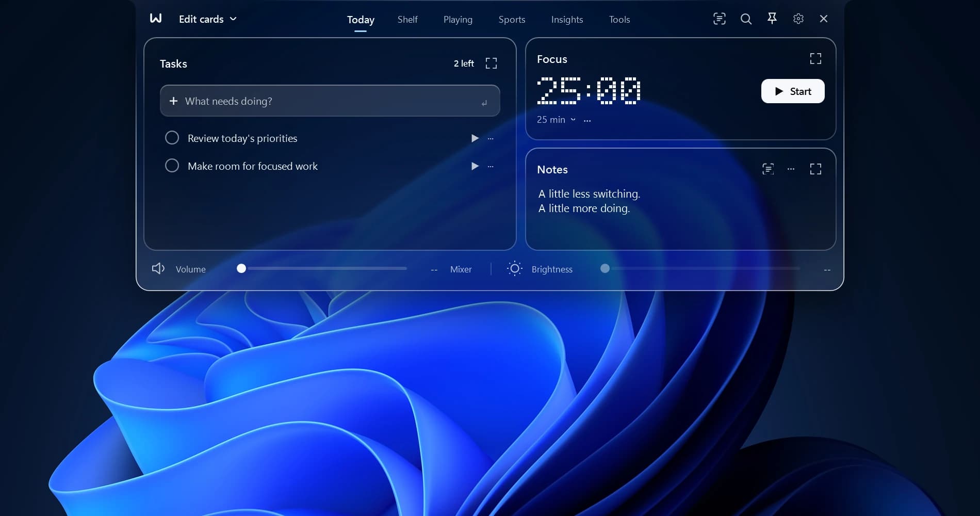Image resolution: width=980 pixels, height=516 pixels.
Task: Close the widget panel
Action: coord(824,19)
